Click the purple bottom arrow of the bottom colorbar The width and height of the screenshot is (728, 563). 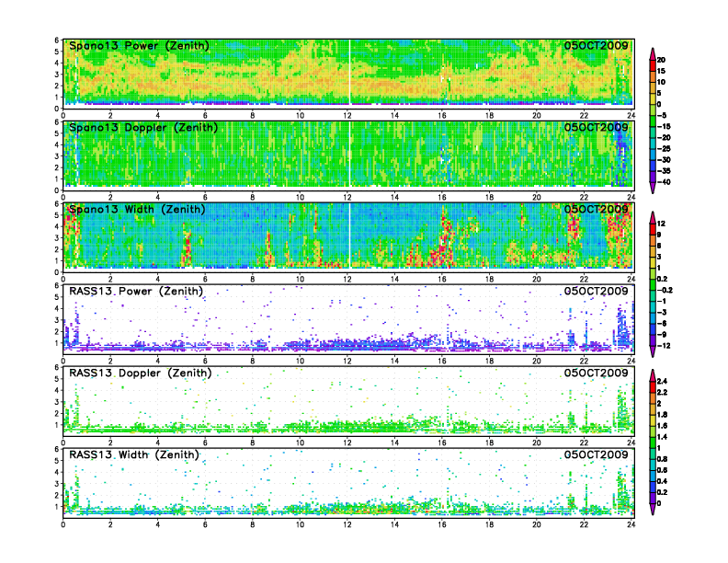pyautogui.click(x=653, y=510)
